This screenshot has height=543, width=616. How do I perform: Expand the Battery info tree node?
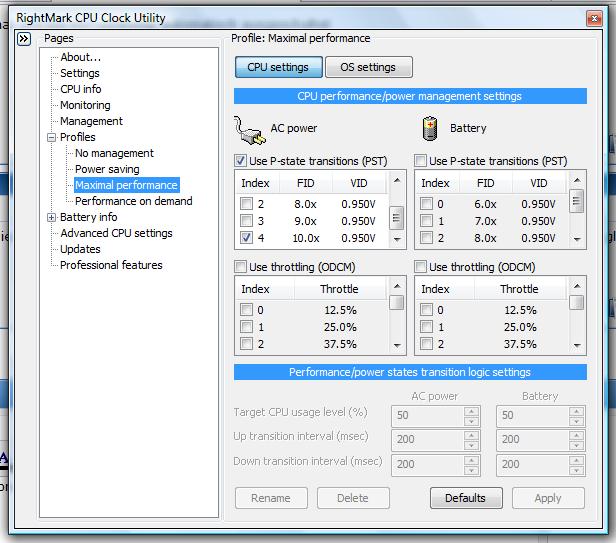tap(51, 217)
